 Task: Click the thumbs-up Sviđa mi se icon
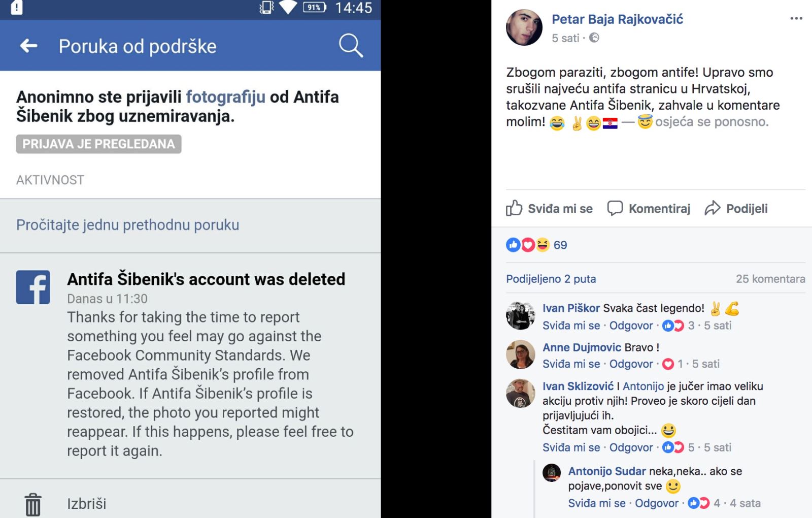pyautogui.click(x=514, y=208)
